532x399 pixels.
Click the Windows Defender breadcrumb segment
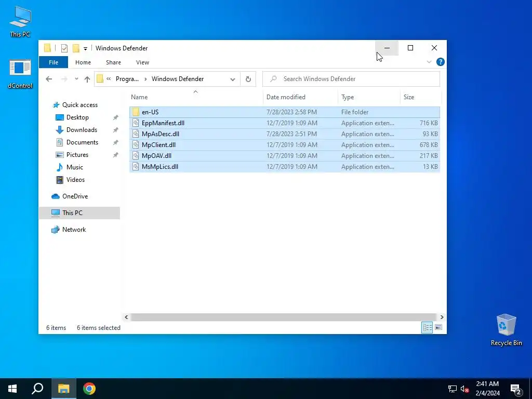coord(178,79)
